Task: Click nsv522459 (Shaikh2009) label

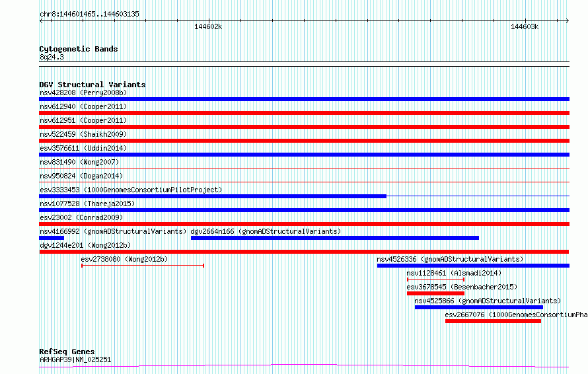Action: 83,134
